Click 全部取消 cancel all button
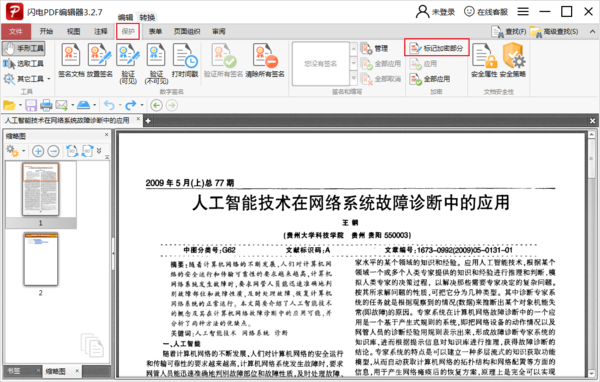The height and width of the screenshot is (382, 600). (381, 79)
